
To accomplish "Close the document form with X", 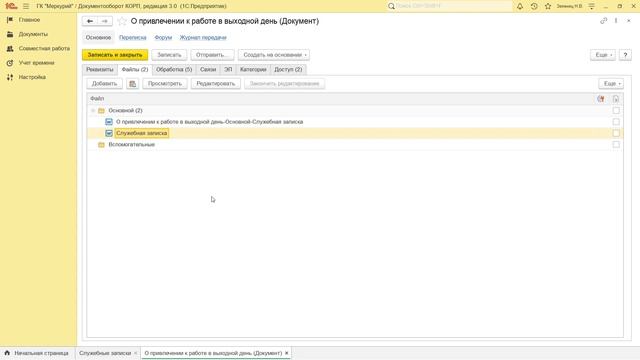I will click(629, 21).
